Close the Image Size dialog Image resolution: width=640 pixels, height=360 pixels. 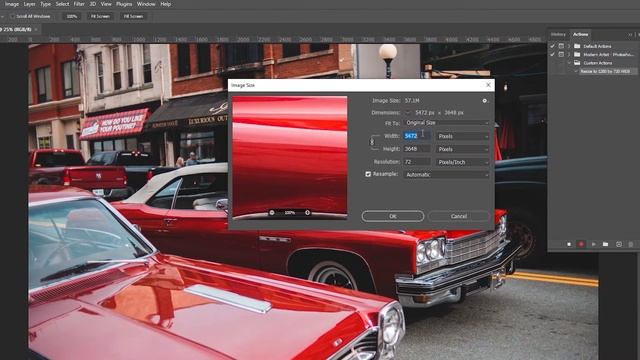pyautogui.click(x=488, y=85)
